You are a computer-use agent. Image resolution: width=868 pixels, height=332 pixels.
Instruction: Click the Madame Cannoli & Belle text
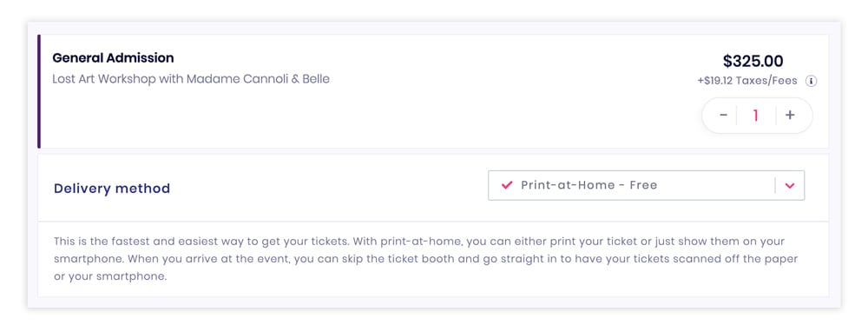[258, 79]
